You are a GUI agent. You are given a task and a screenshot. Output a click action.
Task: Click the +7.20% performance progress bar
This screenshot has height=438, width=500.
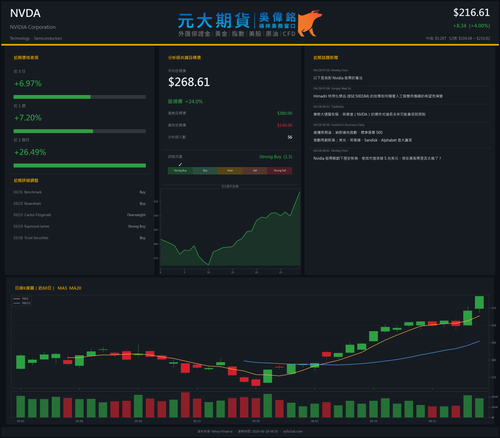click(x=80, y=131)
